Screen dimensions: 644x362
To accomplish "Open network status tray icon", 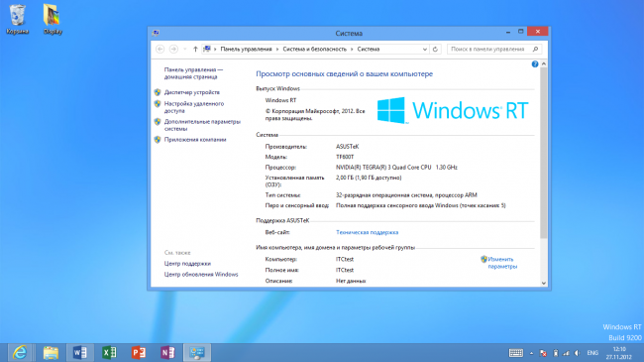I will (567, 353).
